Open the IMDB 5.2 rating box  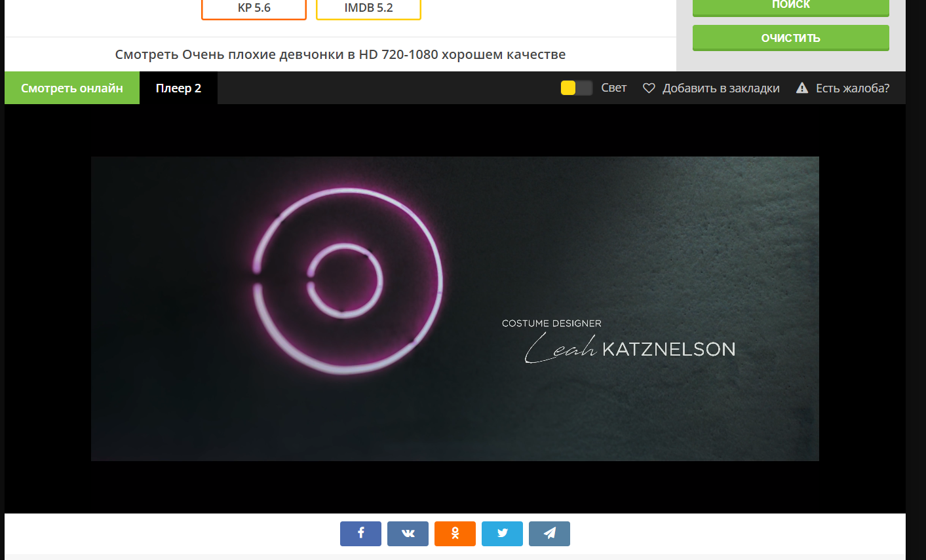tap(368, 9)
